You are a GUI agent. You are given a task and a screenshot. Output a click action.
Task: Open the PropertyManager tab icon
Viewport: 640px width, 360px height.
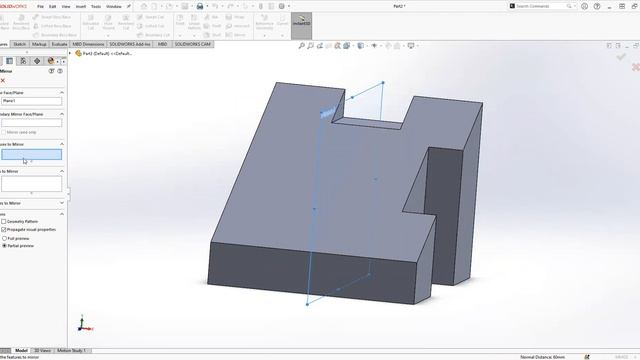tap(9, 61)
